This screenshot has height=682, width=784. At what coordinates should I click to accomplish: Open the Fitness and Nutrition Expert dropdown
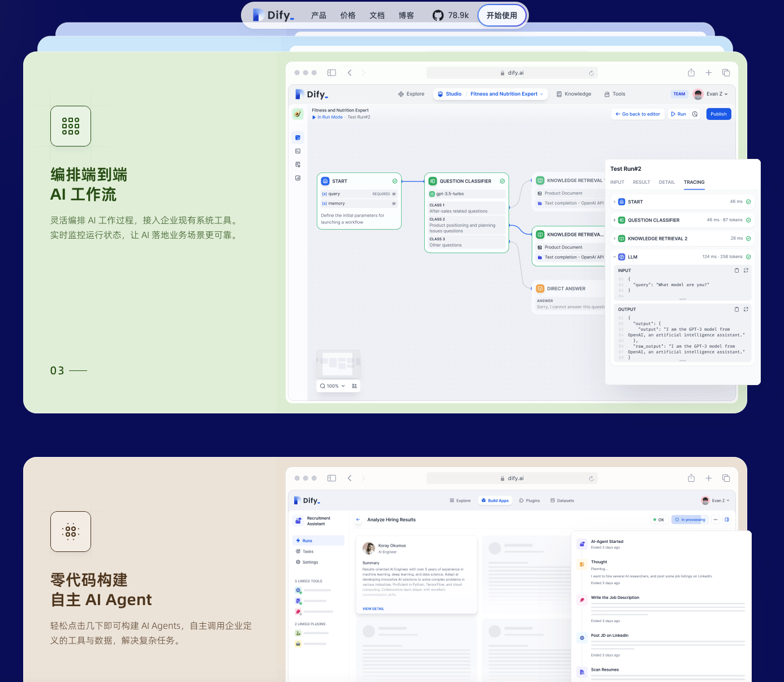[507, 94]
